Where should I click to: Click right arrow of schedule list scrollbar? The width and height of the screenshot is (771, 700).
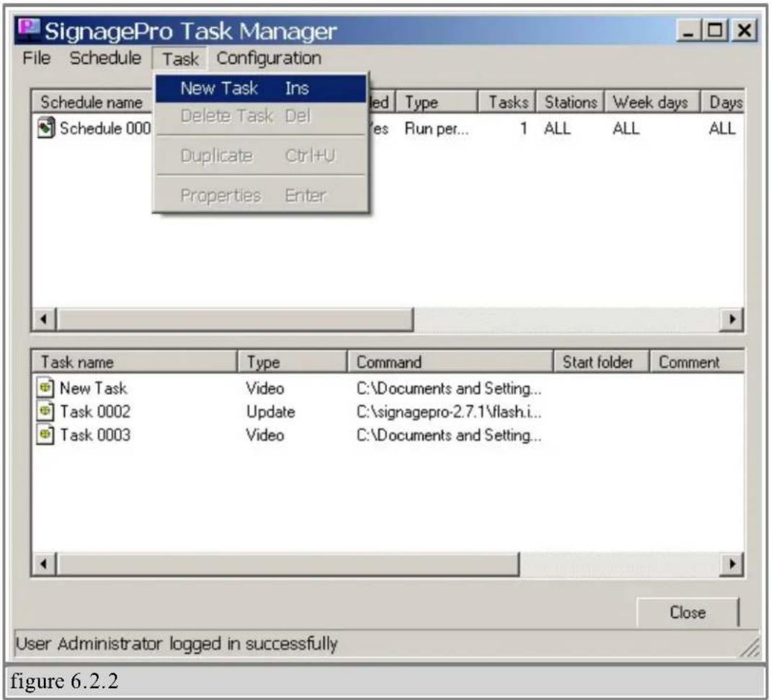[732, 319]
